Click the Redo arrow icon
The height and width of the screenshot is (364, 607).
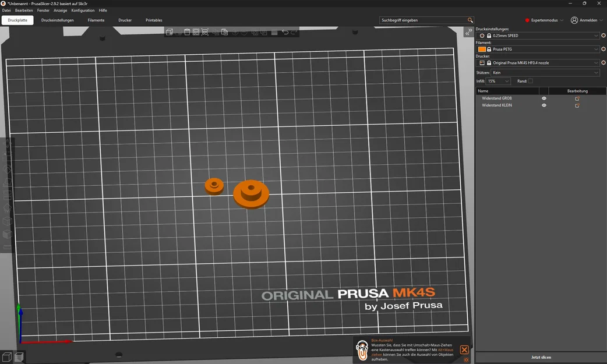[294, 32]
